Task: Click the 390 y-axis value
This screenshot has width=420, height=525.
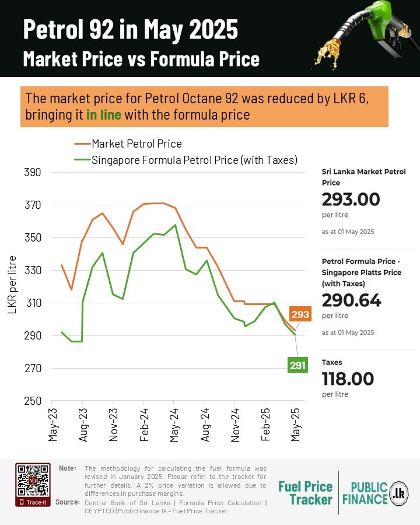Action: [x=32, y=173]
